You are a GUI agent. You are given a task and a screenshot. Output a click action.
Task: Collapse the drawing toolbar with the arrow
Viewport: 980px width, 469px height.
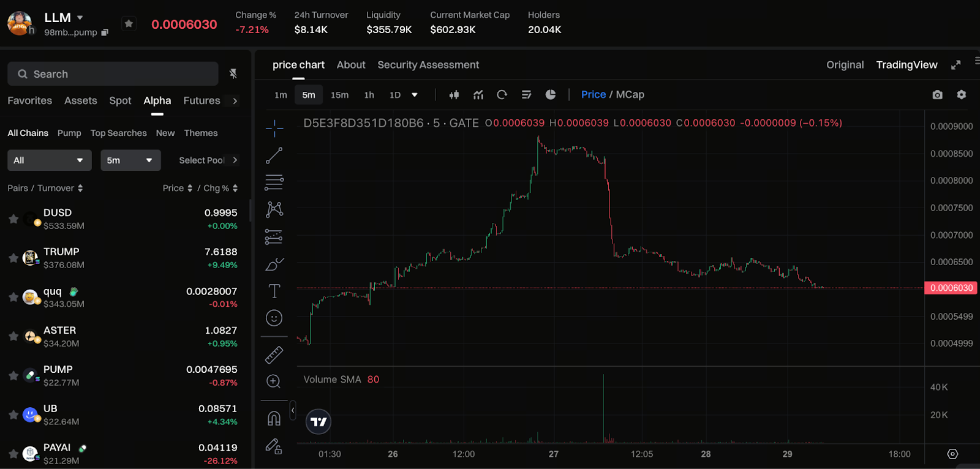(x=293, y=410)
